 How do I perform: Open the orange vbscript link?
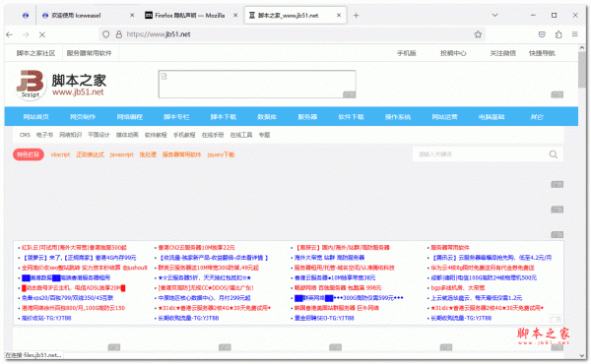click(60, 154)
